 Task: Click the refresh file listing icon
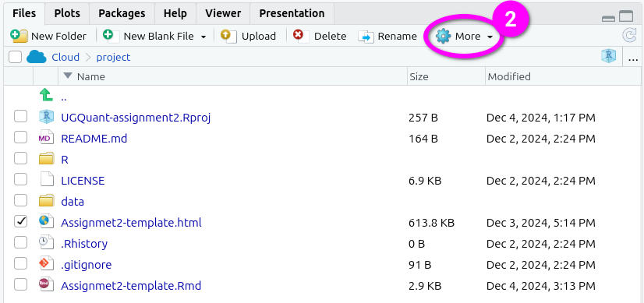pos(629,36)
